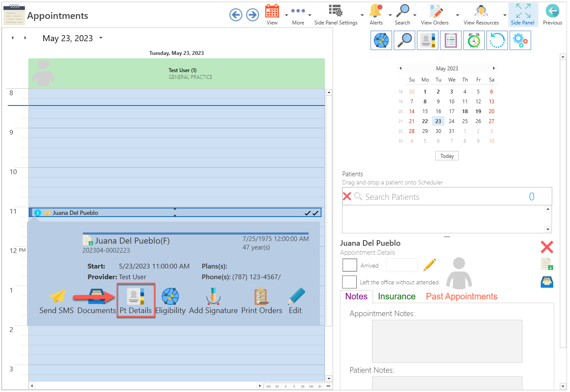
Task: Click the Appointment Notes text box
Action: pos(447,341)
